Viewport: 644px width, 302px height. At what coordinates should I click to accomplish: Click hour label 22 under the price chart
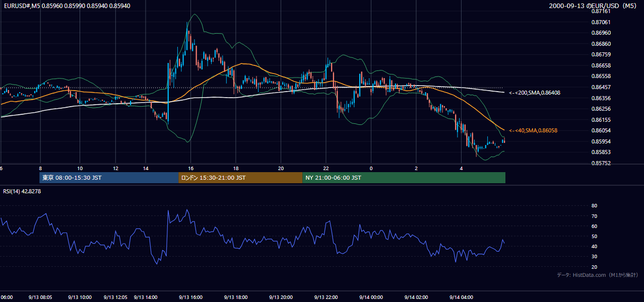(x=326, y=168)
